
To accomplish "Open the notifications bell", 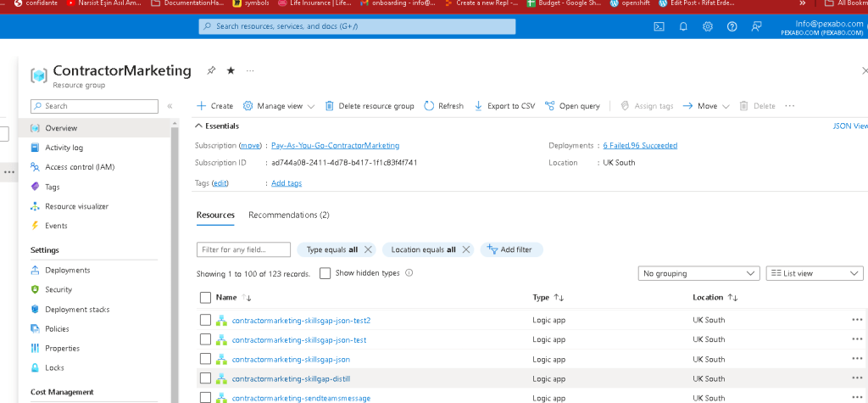I will click(683, 26).
